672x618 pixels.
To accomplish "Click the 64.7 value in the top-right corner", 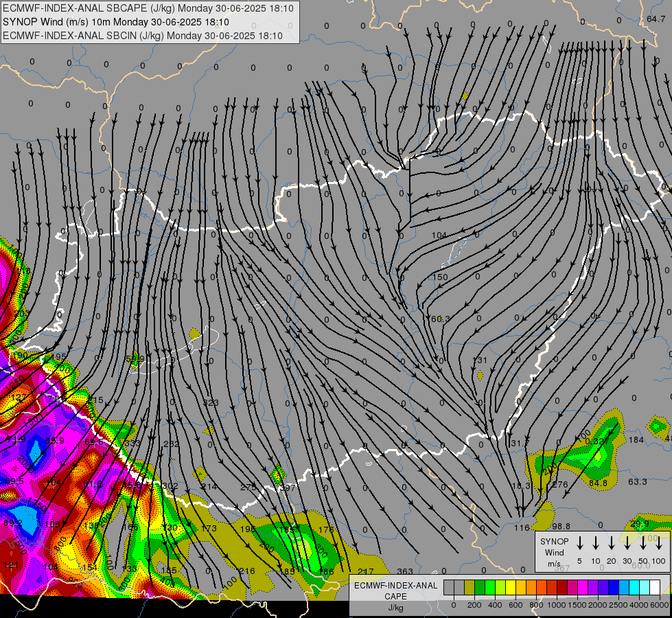I will [656, 19].
